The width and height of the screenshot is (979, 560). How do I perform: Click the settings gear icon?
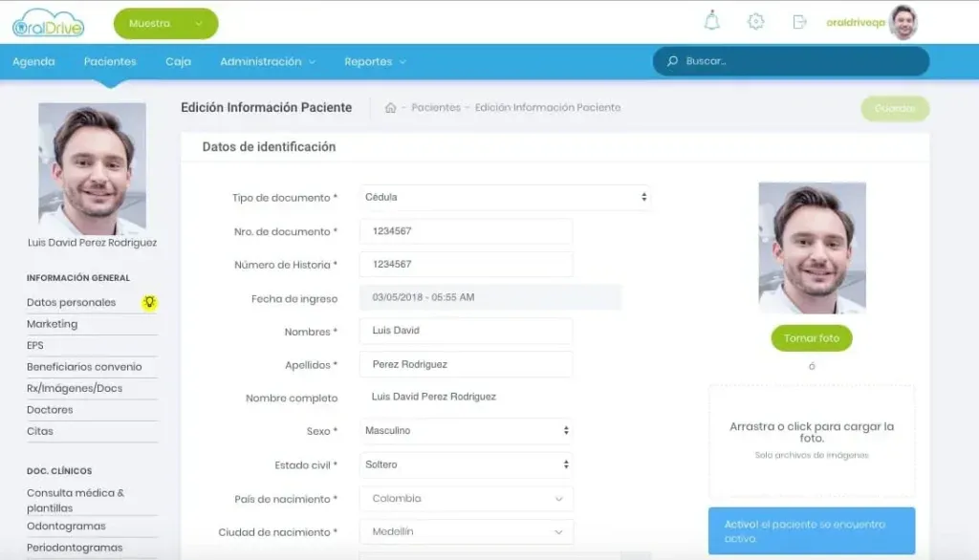755,21
